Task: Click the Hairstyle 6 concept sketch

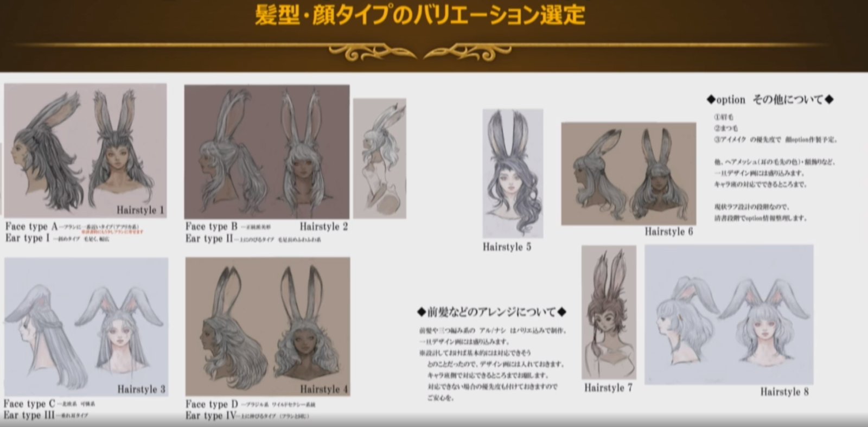Action: (629, 174)
